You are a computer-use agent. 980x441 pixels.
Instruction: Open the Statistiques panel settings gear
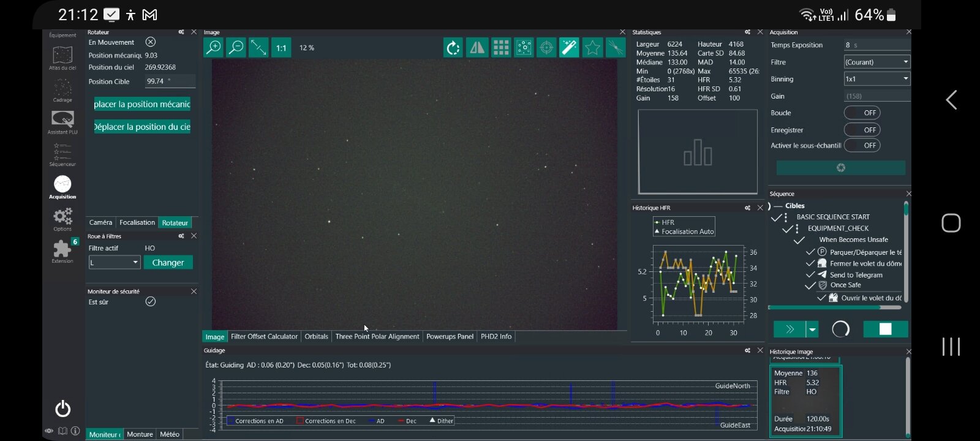pos(747,32)
